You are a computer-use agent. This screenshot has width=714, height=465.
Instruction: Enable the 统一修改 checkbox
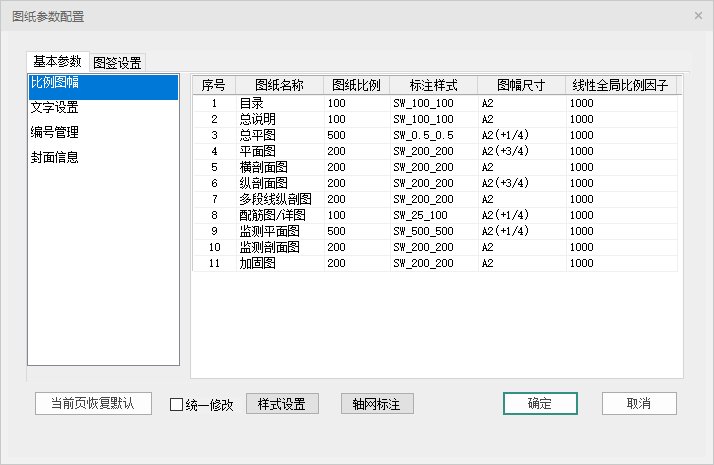point(177,405)
